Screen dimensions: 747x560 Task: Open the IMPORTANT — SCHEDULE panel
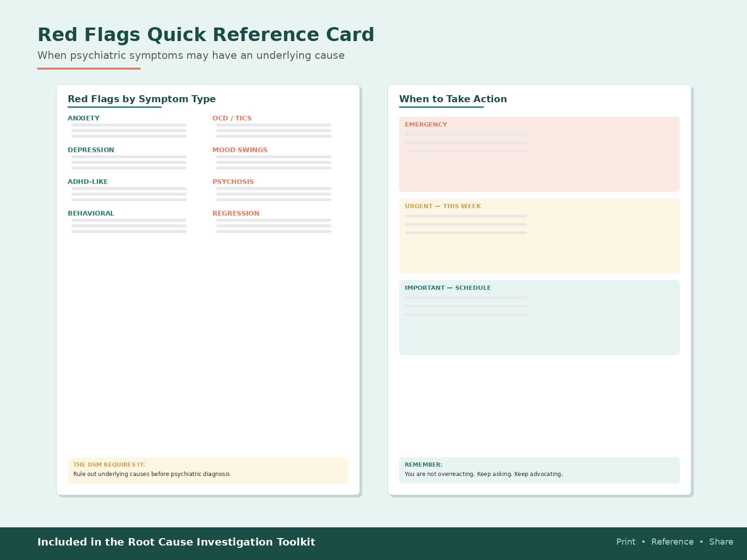tap(539, 317)
